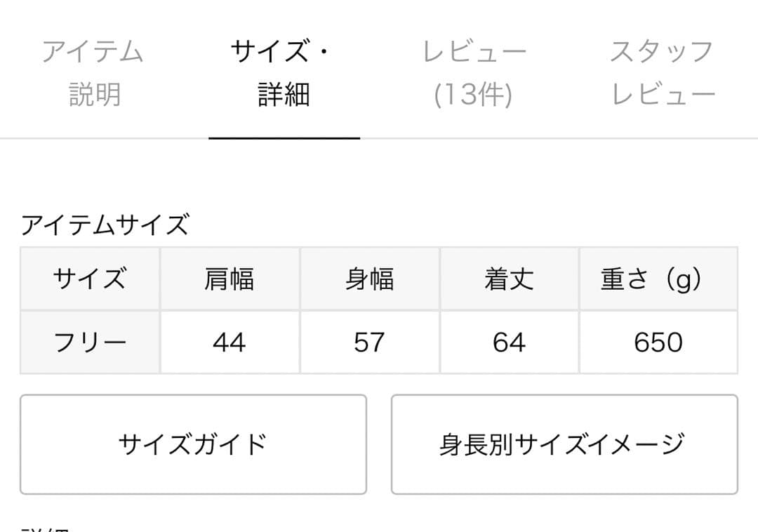The image size is (758, 532).
Task: Open the レビュー (13件) tab
Action: pos(474,72)
